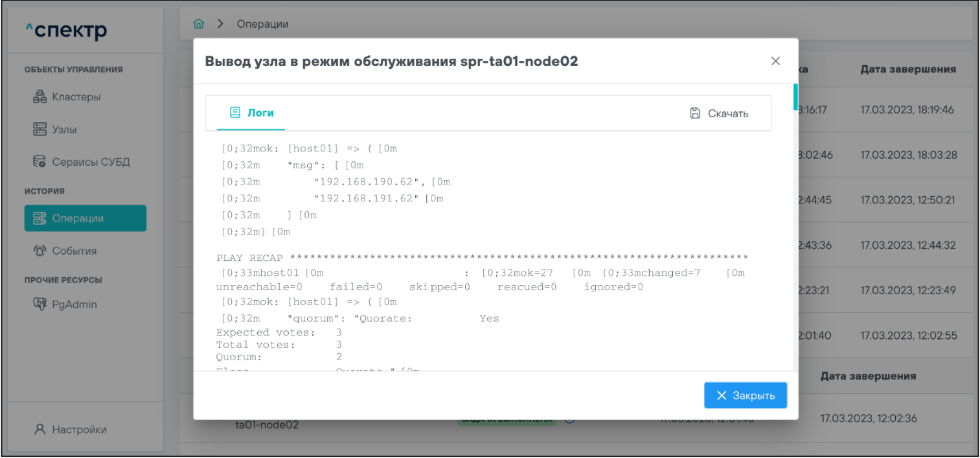Viewport: 980px width, 458px height.
Task: Select the row ending 17.03.2023, 18:19:46
Action: pyautogui.click(x=907, y=109)
